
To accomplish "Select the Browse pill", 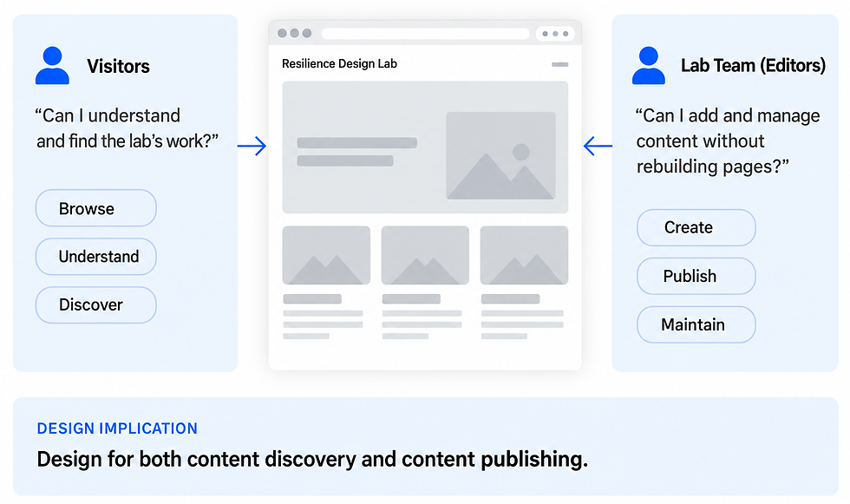I will tap(96, 208).
